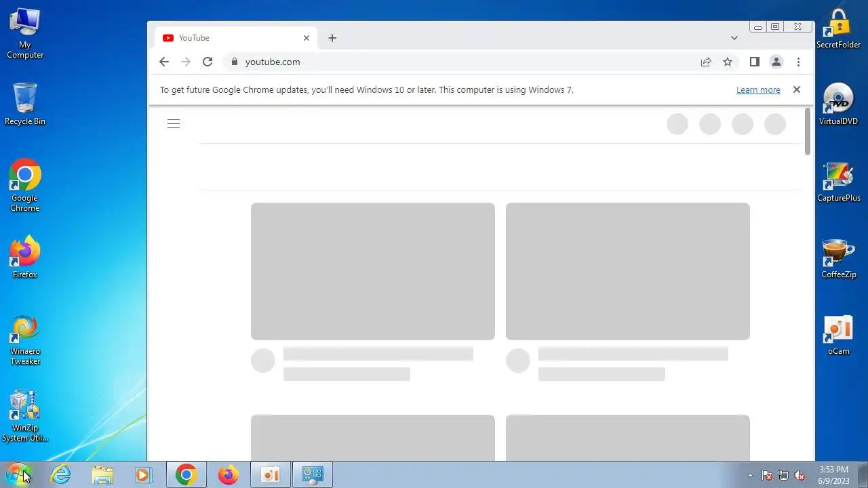The width and height of the screenshot is (868, 488).
Task: Click the share page icon in address bar
Action: (x=706, y=62)
